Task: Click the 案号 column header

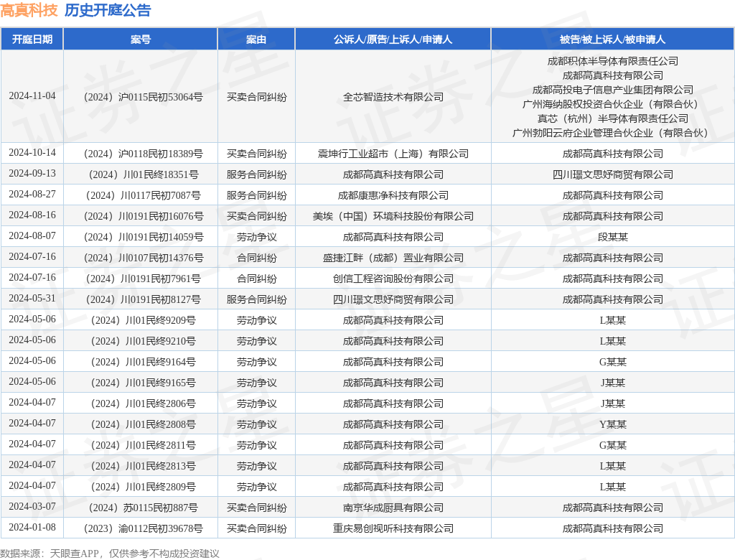Action: [141, 39]
